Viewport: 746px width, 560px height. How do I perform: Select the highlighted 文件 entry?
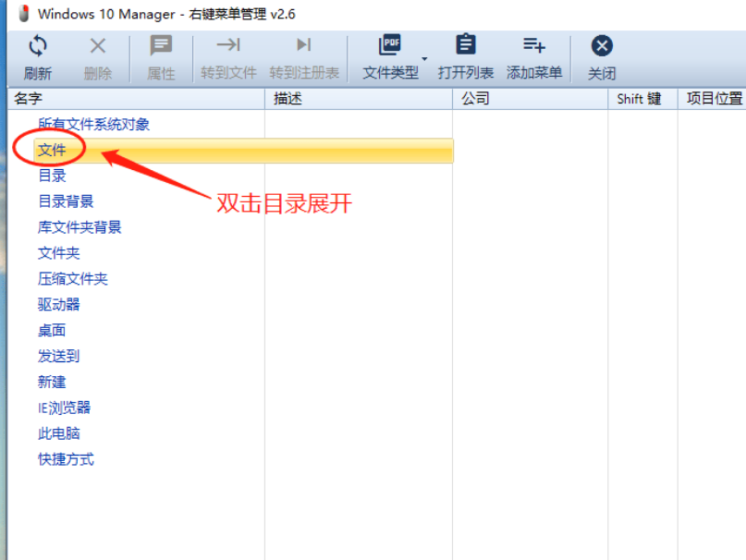click(x=52, y=150)
